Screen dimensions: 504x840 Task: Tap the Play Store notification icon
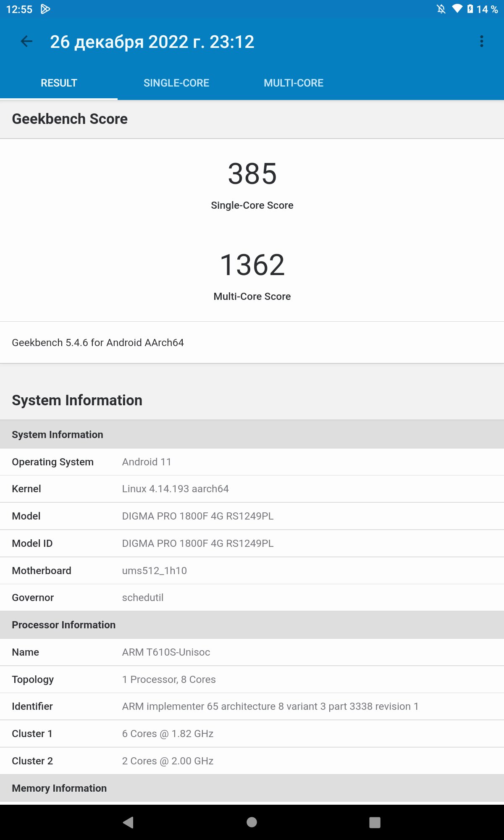pyautogui.click(x=45, y=9)
